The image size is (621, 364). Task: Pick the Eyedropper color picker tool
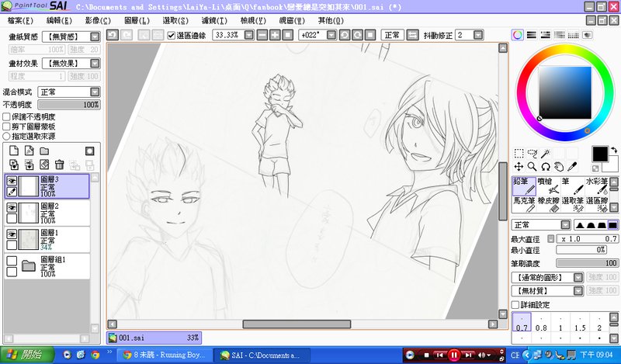[x=572, y=167]
